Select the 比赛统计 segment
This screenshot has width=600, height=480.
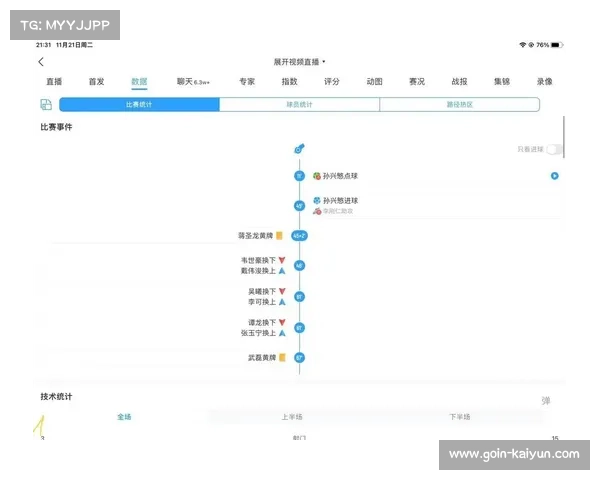coord(139,104)
